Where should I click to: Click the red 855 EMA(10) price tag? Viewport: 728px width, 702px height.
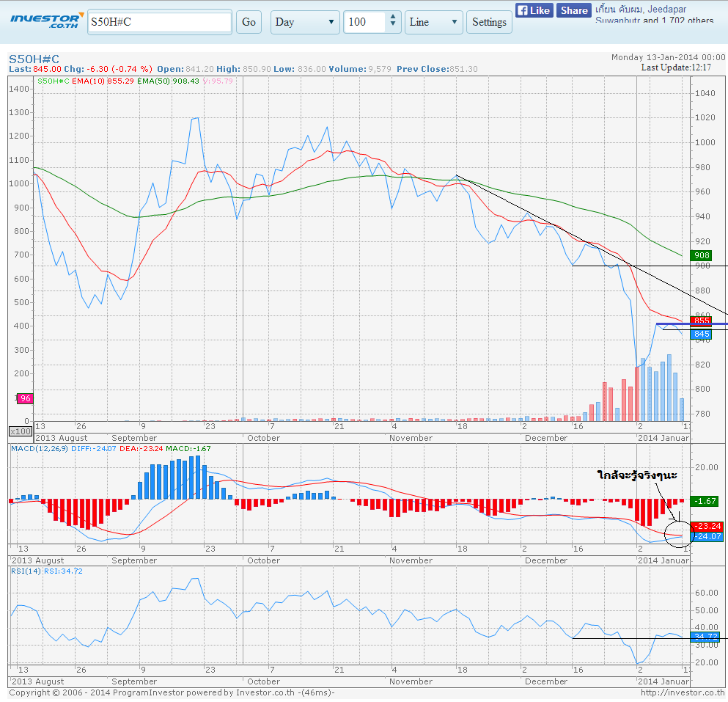pyautogui.click(x=702, y=321)
